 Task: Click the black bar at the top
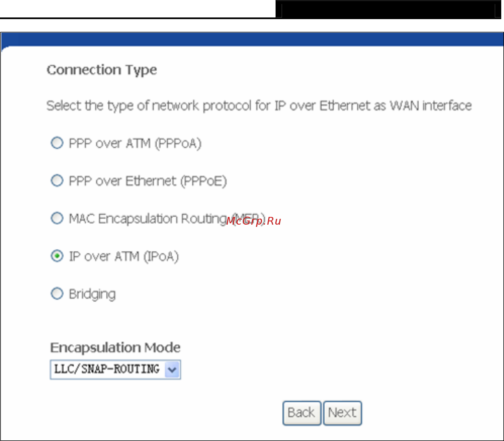(388, 9)
